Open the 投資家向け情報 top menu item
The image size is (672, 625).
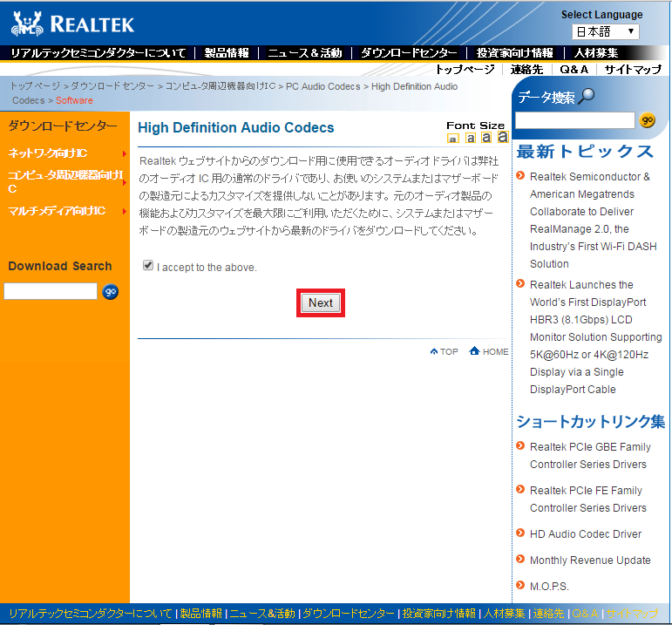pos(515,53)
